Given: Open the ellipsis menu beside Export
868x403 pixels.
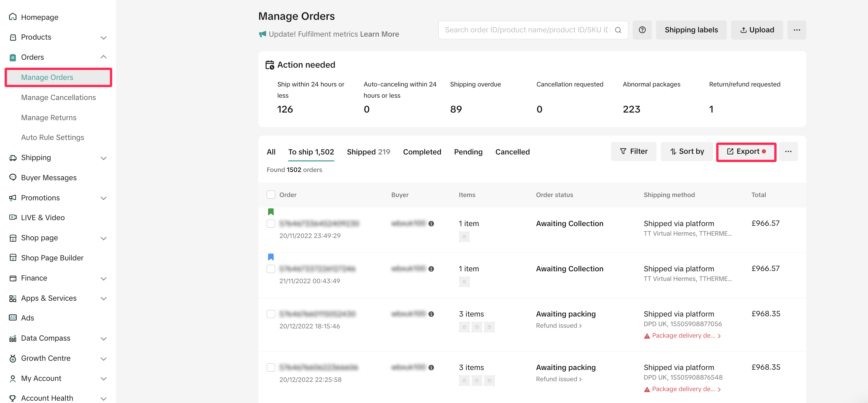Looking at the screenshot, I should tap(788, 151).
